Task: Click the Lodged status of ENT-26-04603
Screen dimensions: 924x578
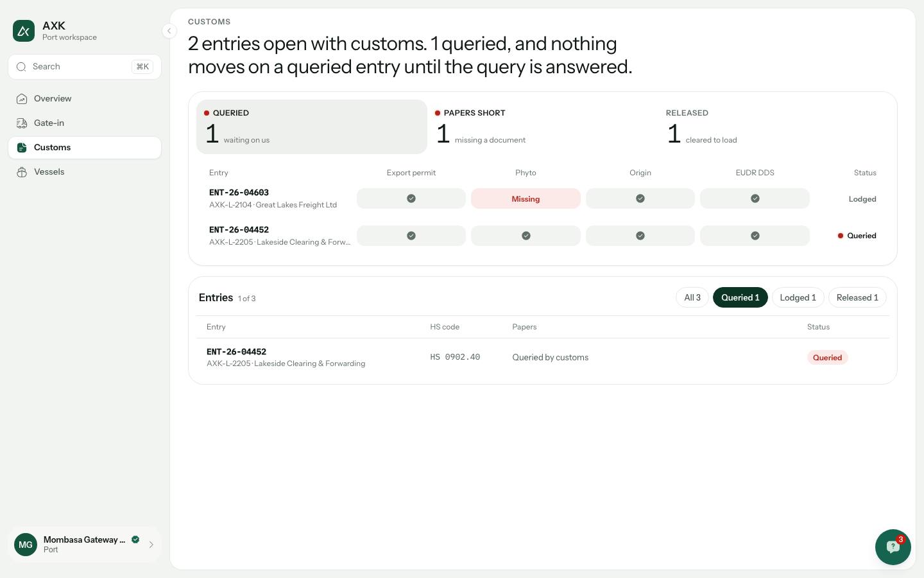Action: [x=862, y=199]
